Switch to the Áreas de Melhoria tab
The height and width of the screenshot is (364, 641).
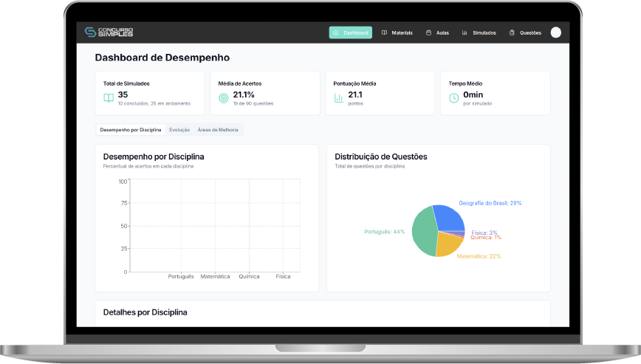click(218, 130)
